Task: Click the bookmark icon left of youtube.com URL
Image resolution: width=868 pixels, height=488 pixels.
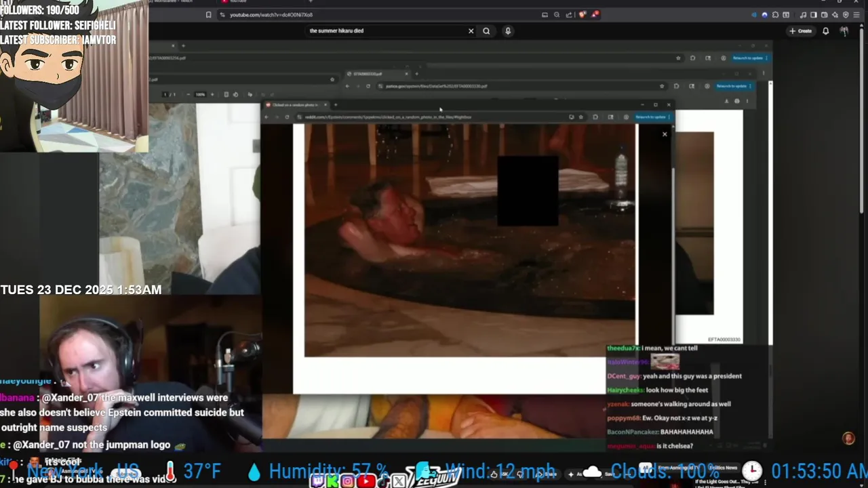Action: [208, 14]
